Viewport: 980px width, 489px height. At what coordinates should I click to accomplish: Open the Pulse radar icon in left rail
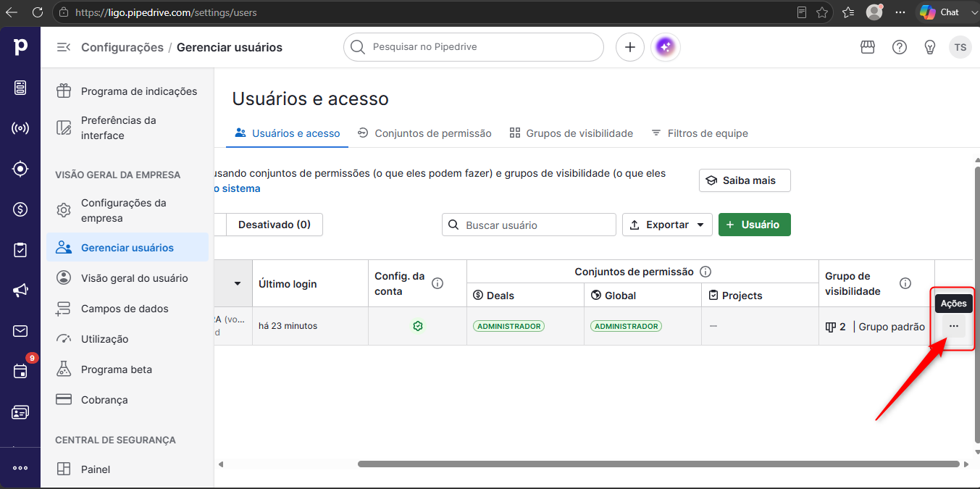[x=20, y=128]
